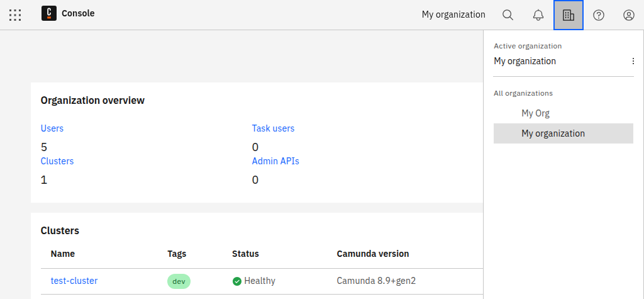This screenshot has width=644, height=299.
Task: Click the dev tag badge
Action: tap(179, 281)
